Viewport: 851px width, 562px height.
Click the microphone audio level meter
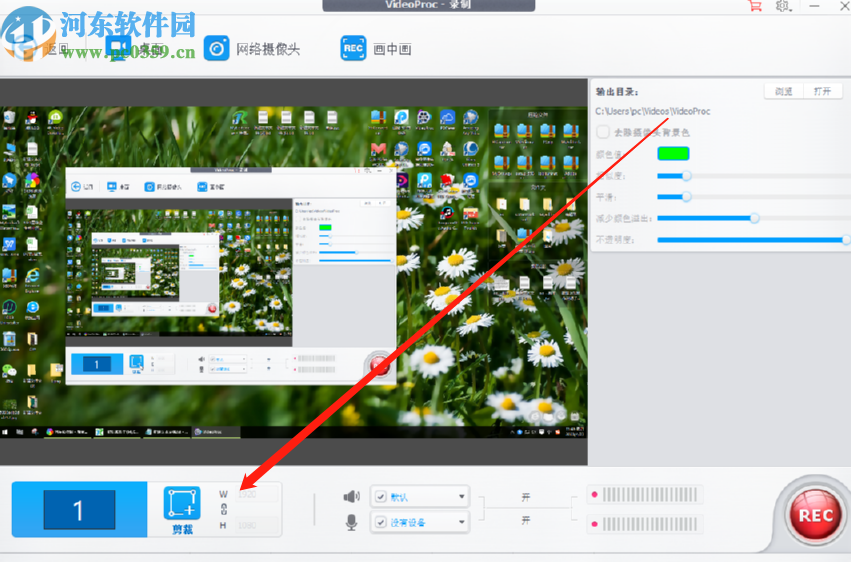[646, 524]
